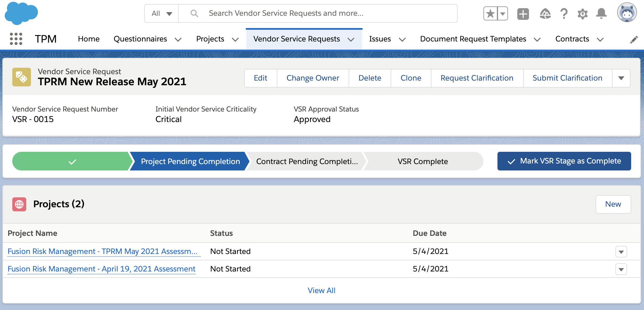Open row actions for TPRM May 2021 Assessment
This screenshot has width=644, height=310.
[x=622, y=251]
